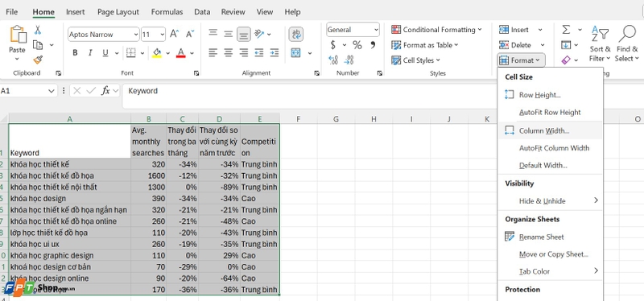This screenshot has height=301, width=644.
Task: Click the Orientation text angle icon
Action: (x=258, y=34)
